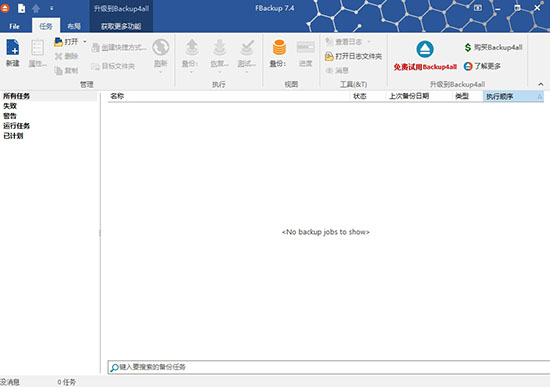
Task: Click the magnifier icon in search box
Action: pyautogui.click(x=114, y=368)
